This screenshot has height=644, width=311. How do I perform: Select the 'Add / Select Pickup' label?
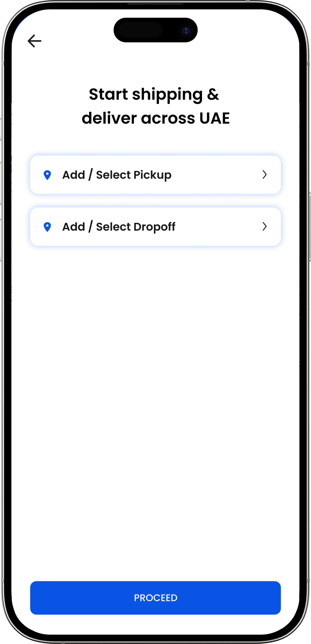pos(117,175)
